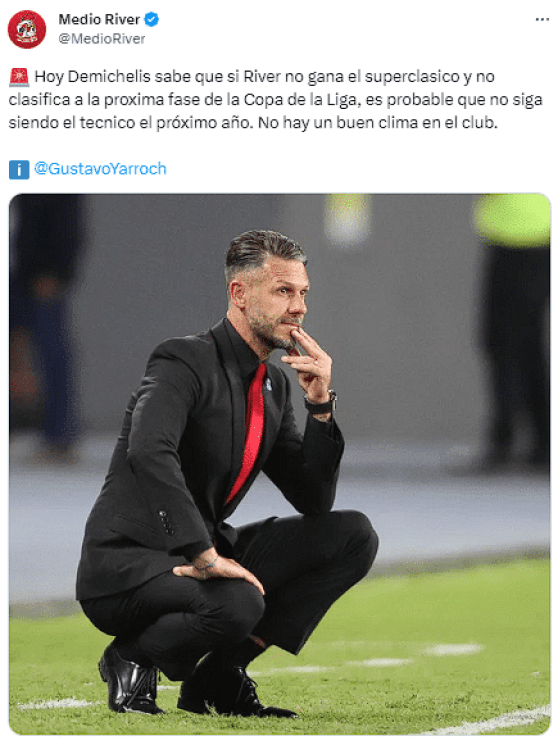Open the Medio River profile avatar
This screenshot has height=745, width=558.
click(27, 29)
